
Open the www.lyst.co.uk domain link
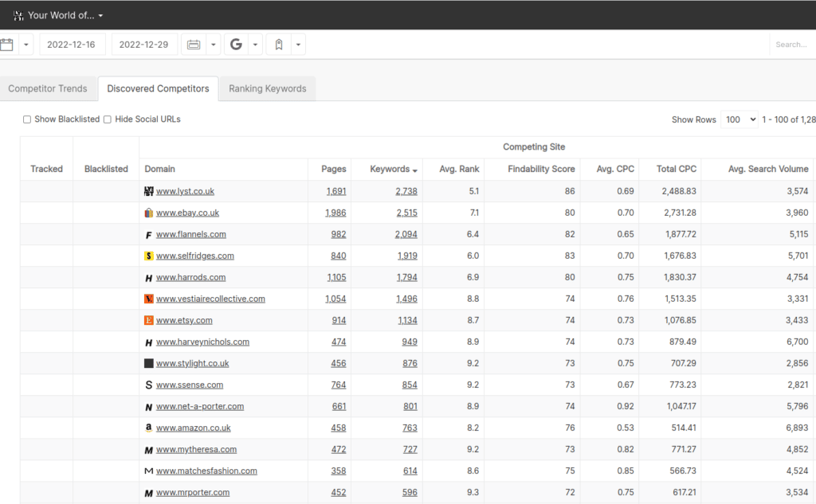tap(185, 191)
